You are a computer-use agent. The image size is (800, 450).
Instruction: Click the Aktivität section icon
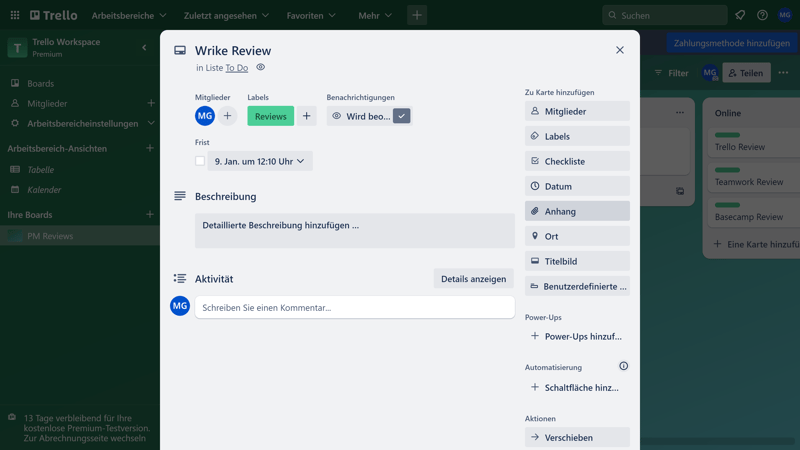(180, 278)
